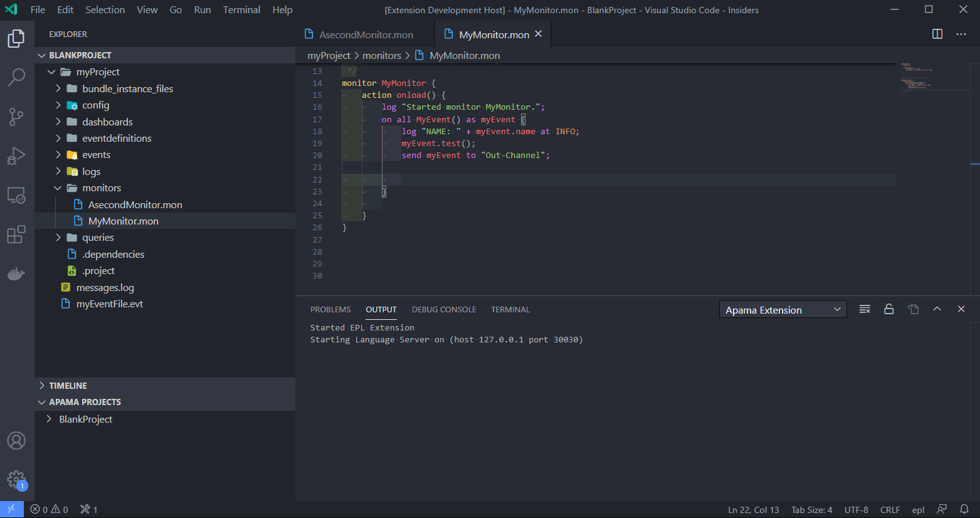
Task: Select the Apama Extension output channel dropdown
Action: point(782,310)
